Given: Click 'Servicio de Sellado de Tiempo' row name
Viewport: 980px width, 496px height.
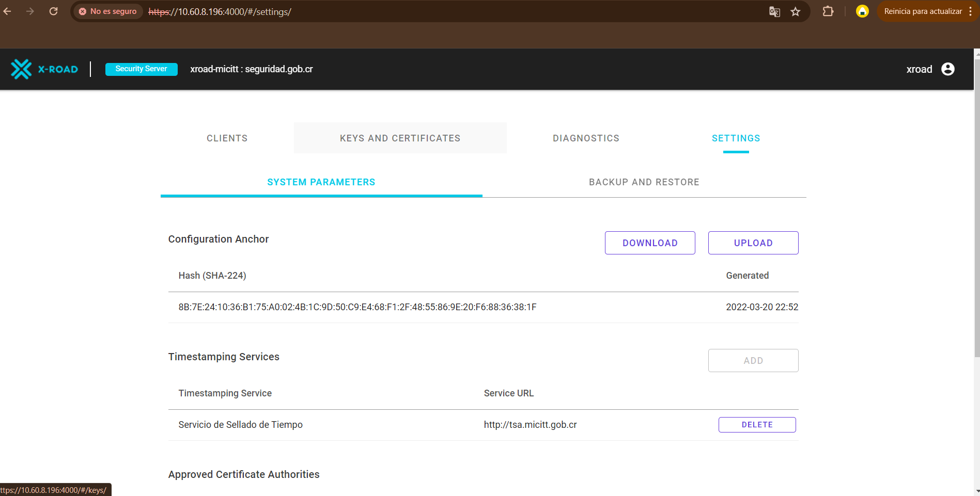Looking at the screenshot, I should click(241, 425).
